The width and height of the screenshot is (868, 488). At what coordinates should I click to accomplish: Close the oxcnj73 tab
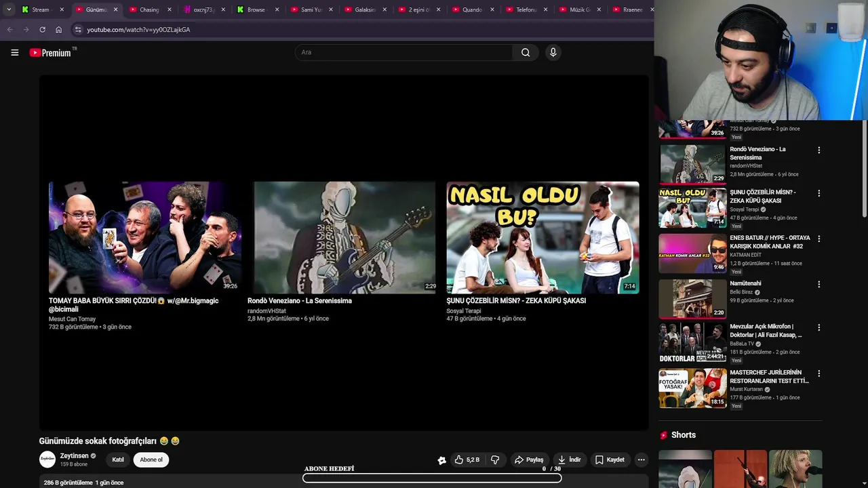coord(223,9)
